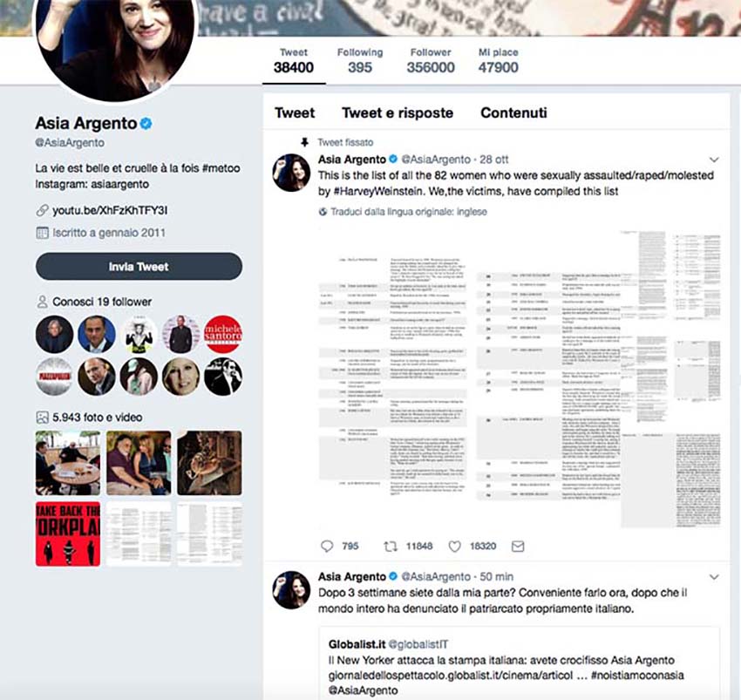
Task: Click the person icon beside Conosci 19 follower
Action: pos(42,302)
